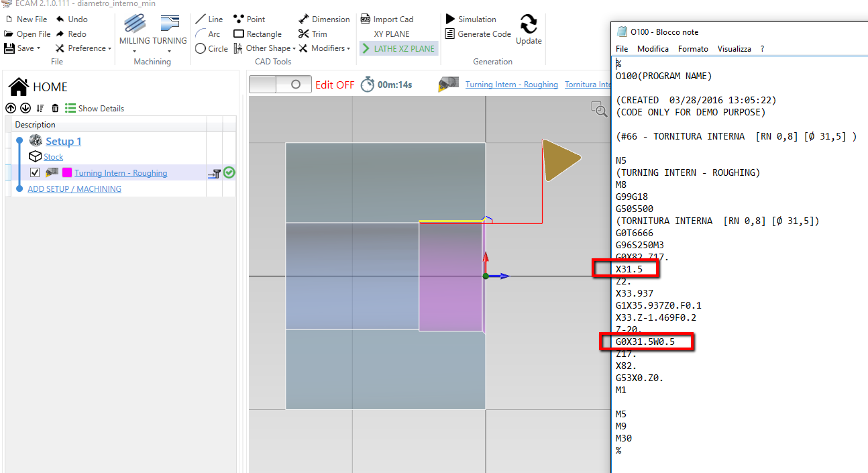This screenshot has height=473, width=868.
Task: Click the Stock cube icon
Action: click(35, 156)
